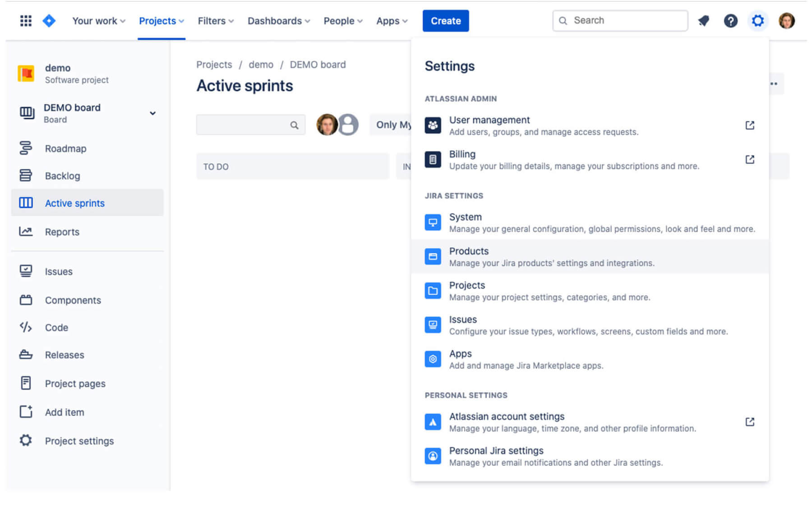Open the Code section icon
This screenshot has height=506, width=812.
pyautogui.click(x=26, y=327)
